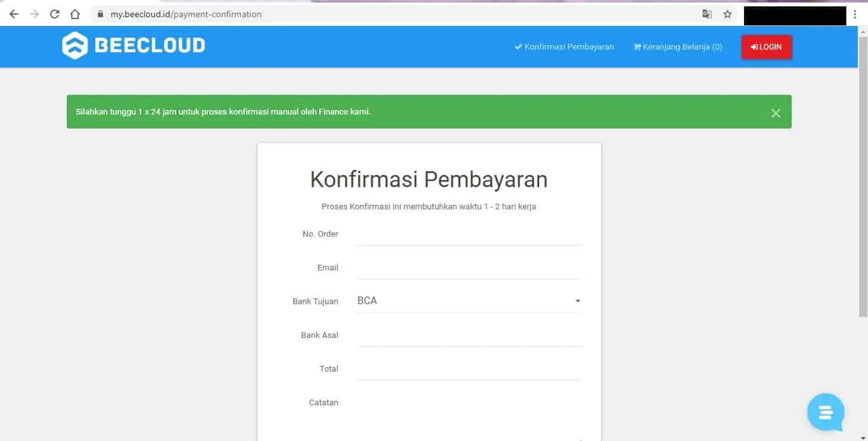Dismiss the green notification with X
Image resolution: width=868 pixels, height=441 pixels.
click(x=776, y=113)
